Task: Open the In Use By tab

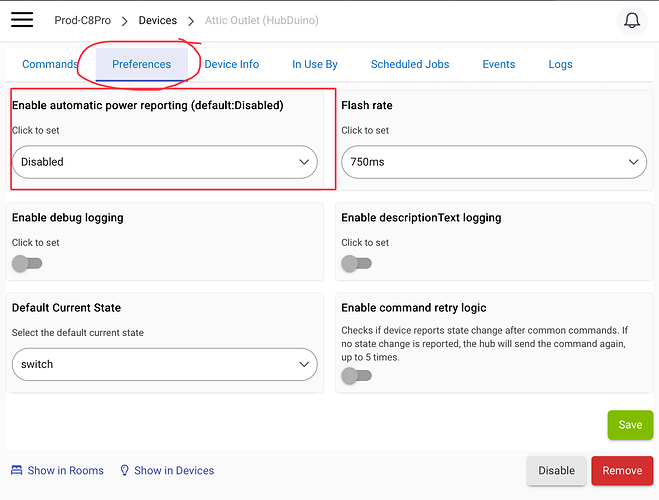Action: (x=315, y=64)
